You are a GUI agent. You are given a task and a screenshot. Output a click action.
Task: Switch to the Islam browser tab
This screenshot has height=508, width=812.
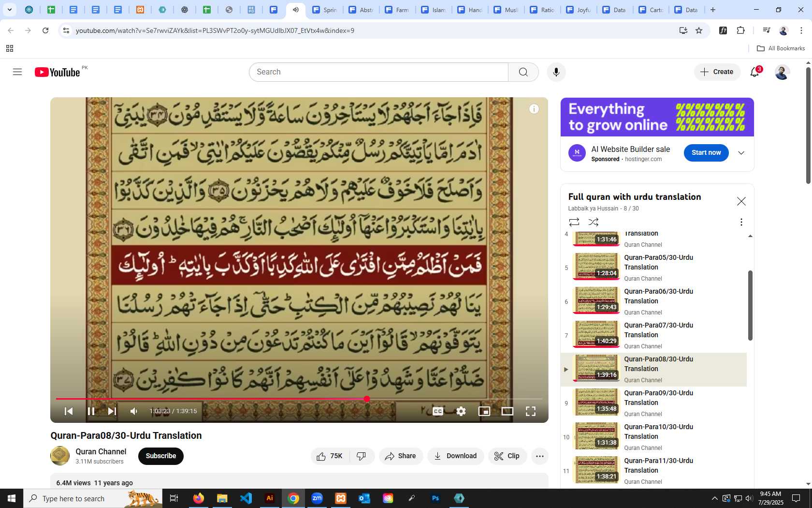tap(434, 10)
